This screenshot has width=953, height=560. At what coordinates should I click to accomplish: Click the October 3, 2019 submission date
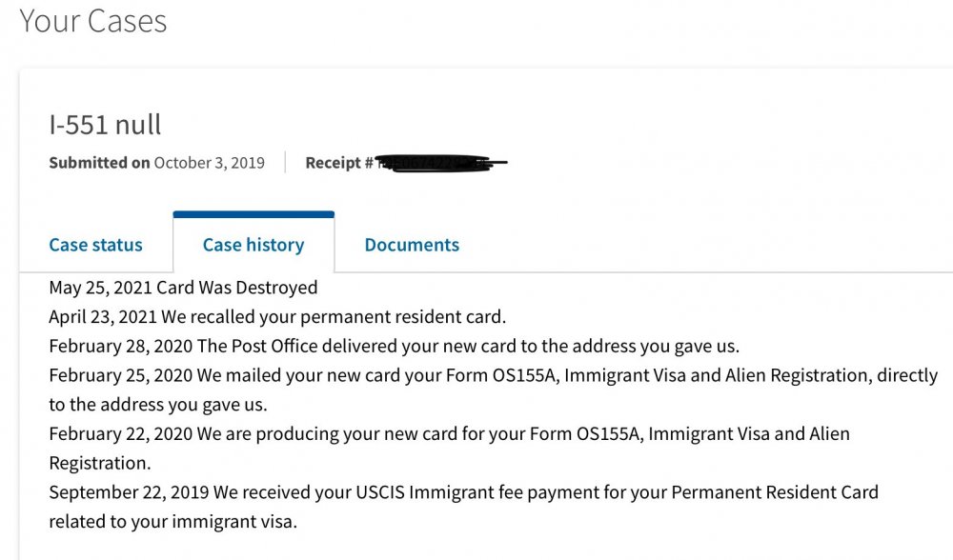210,163
